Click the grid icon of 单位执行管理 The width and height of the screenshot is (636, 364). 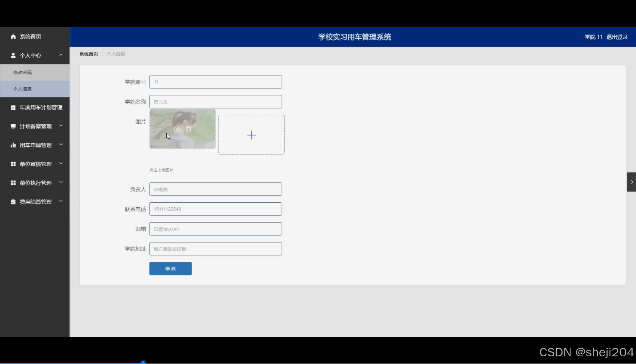pos(13,183)
